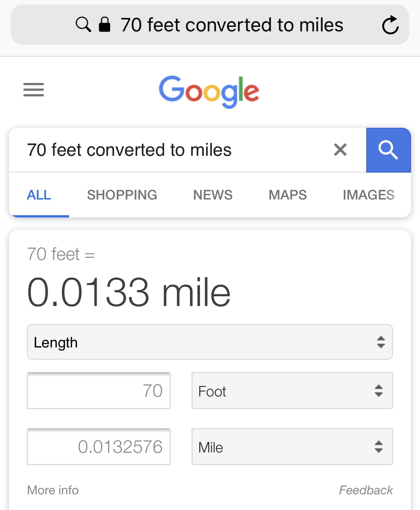Clear the search query with the X icon

340,150
